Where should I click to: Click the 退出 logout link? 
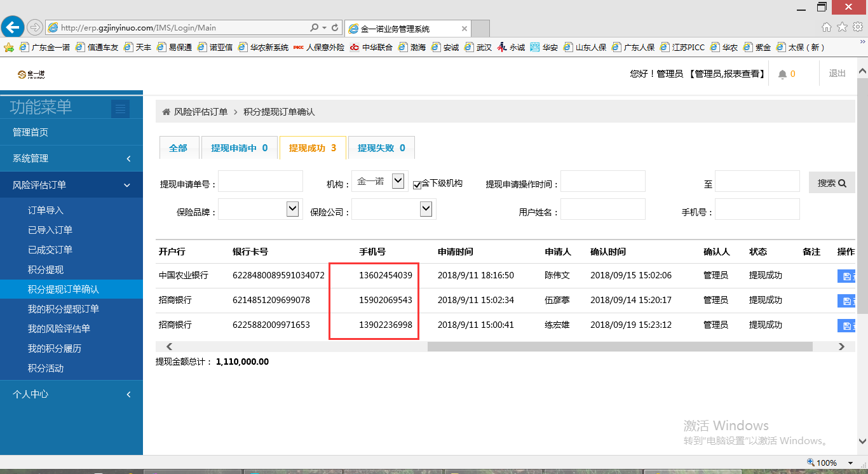(x=837, y=74)
